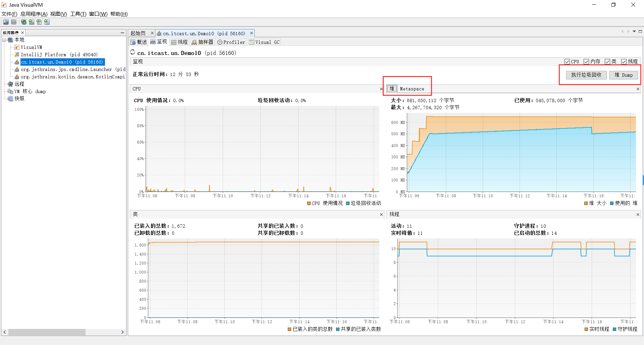Click Add VM Coredump toolbar icon

coord(39,22)
